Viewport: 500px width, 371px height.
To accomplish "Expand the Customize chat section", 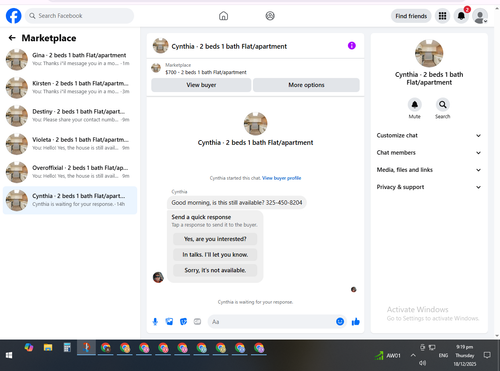I will [429, 135].
